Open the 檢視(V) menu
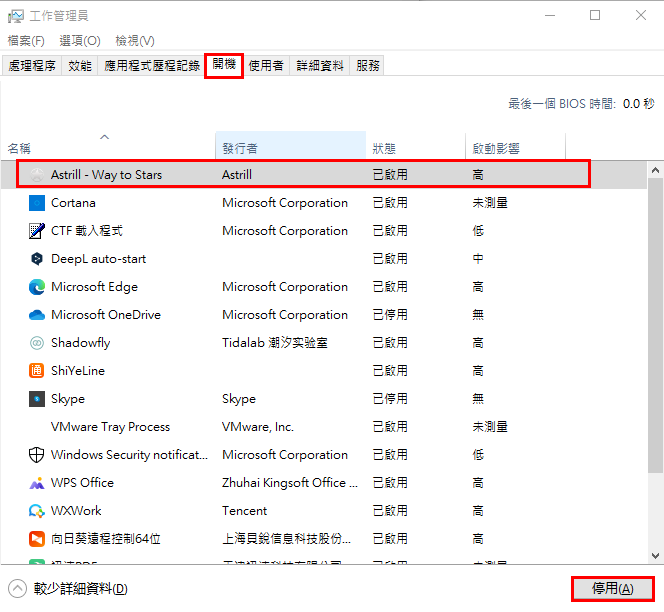The height and width of the screenshot is (612, 664). 135,41
